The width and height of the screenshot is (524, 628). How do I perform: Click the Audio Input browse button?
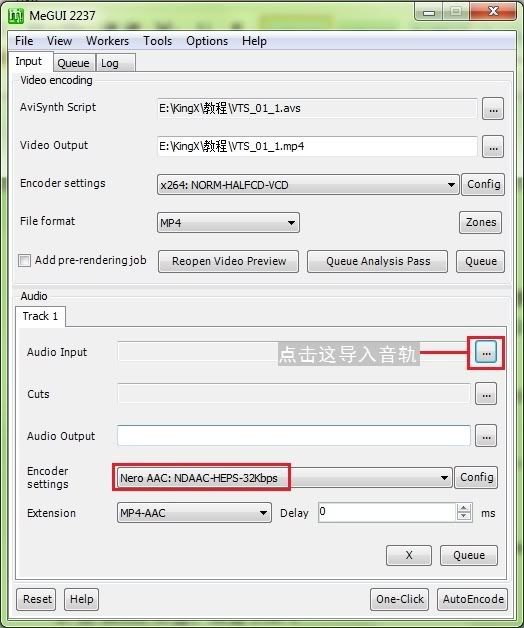click(x=486, y=353)
